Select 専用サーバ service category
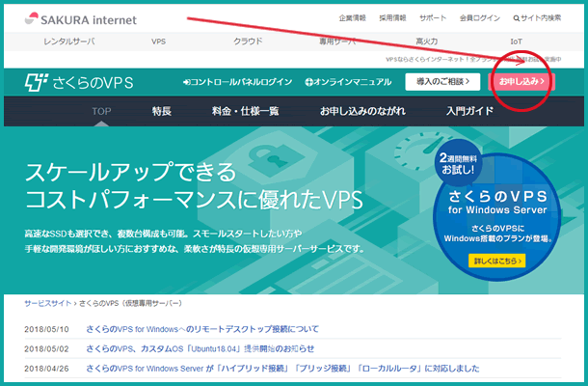Viewport: 588px width, 386px height. 337,41
